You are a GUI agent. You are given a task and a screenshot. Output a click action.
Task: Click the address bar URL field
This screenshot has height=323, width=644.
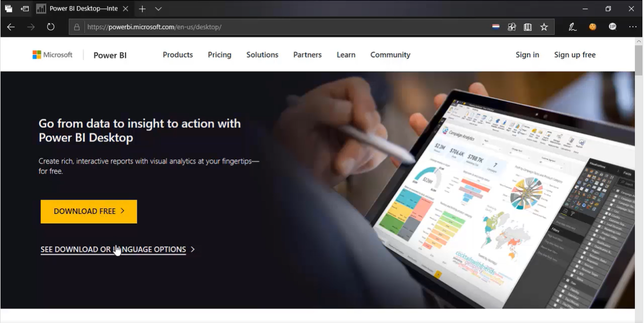pyautogui.click(x=283, y=26)
